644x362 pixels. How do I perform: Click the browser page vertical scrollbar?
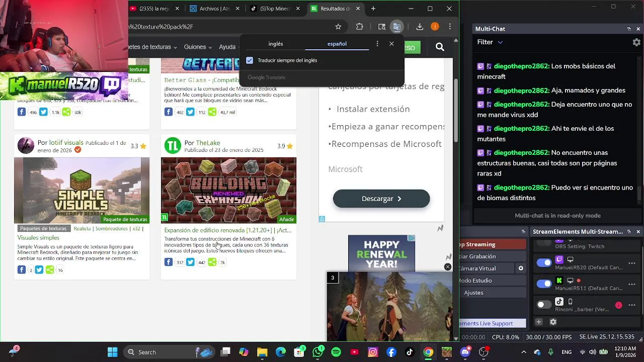tap(456, 111)
